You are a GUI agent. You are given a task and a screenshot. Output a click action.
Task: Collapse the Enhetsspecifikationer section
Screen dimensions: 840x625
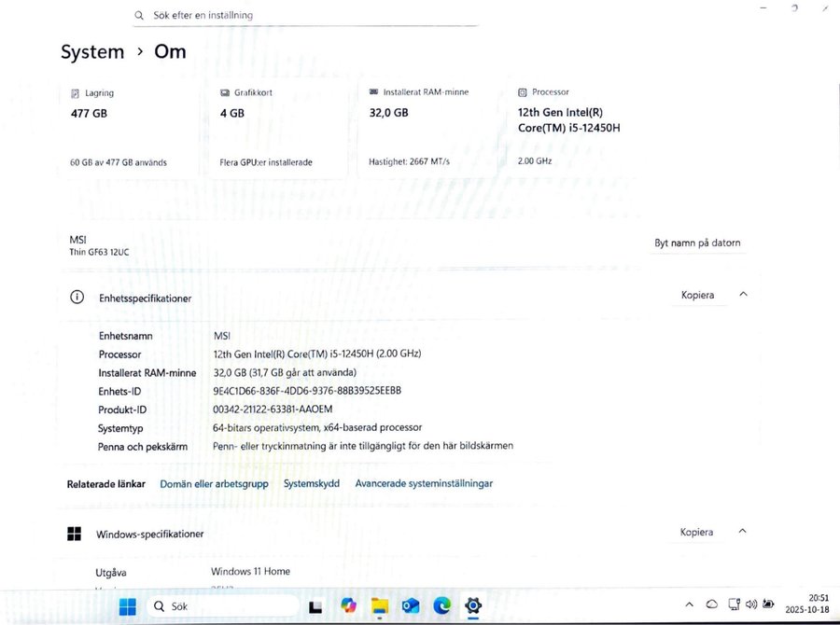743,295
